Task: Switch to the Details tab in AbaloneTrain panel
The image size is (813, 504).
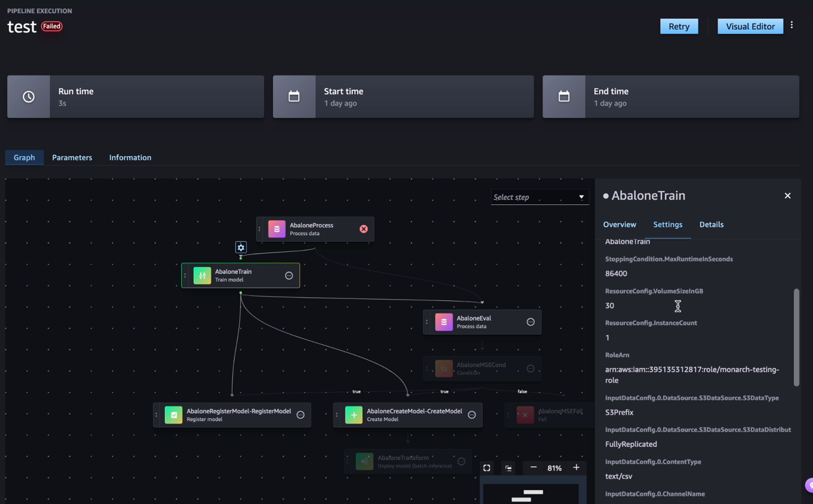Action: point(711,224)
